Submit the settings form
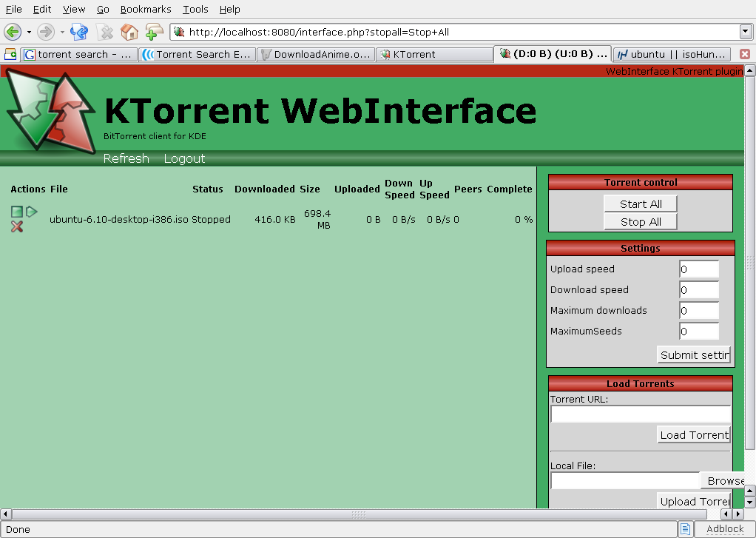 (x=694, y=354)
